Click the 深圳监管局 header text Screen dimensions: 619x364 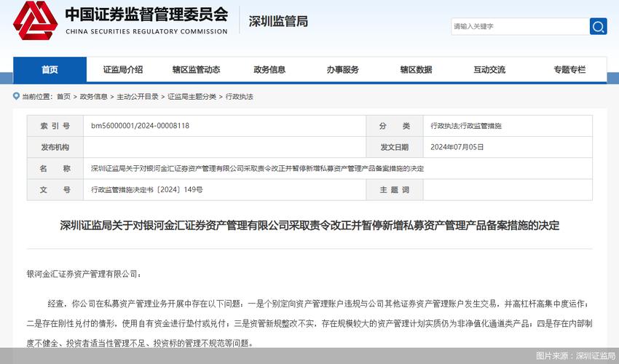click(x=278, y=21)
